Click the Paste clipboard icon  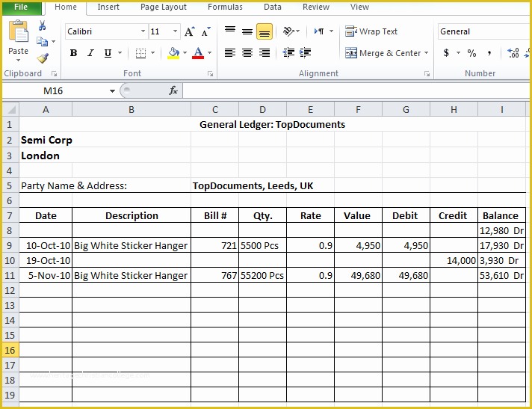click(19, 31)
